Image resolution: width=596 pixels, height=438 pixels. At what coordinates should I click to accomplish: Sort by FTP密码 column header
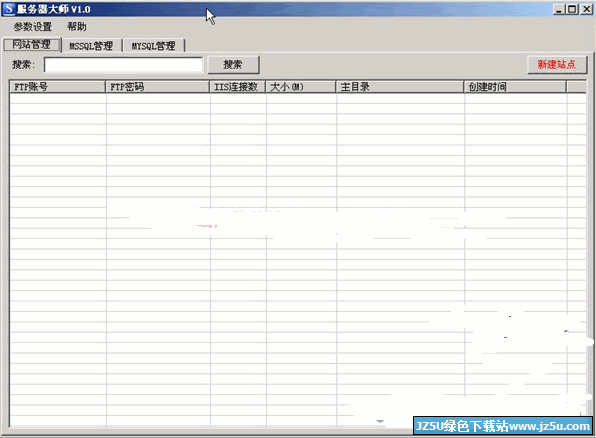(157, 87)
